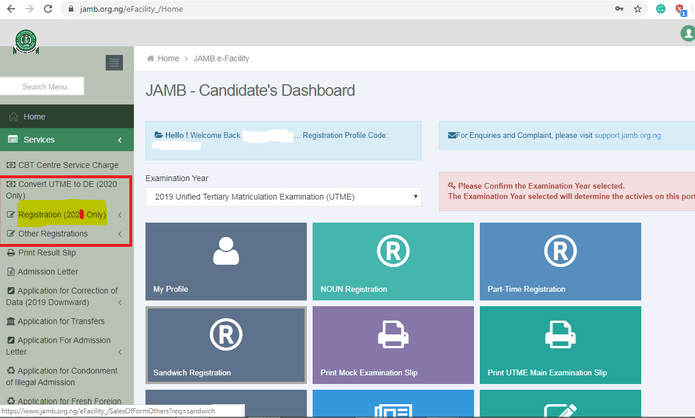Bookmark this page with the star icon
The height and width of the screenshot is (418, 695).
coord(637,9)
